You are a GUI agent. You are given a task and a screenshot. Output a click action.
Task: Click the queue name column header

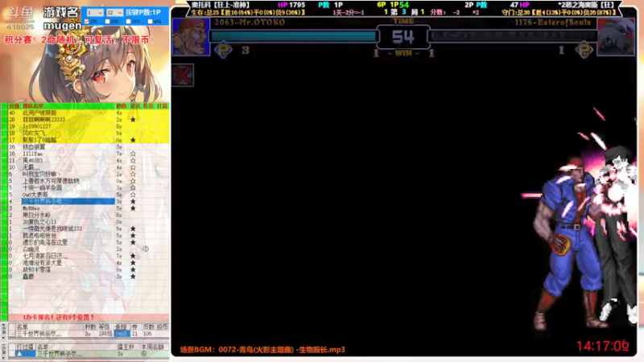(33, 106)
